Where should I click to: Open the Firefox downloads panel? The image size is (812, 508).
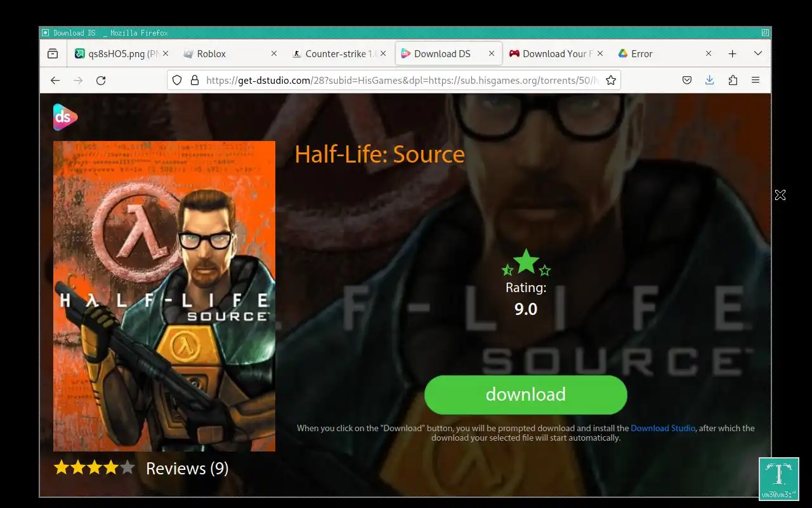pyautogui.click(x=710, y=80)
